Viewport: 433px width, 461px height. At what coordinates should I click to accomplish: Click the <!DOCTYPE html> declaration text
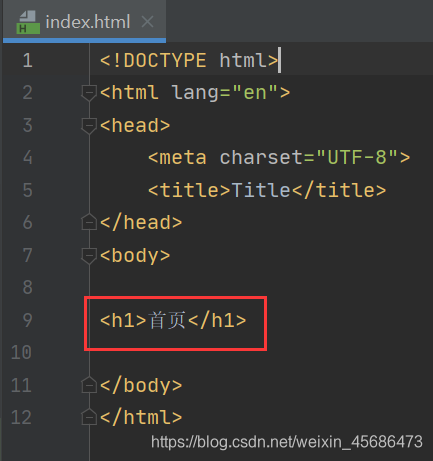pos(189,61)
